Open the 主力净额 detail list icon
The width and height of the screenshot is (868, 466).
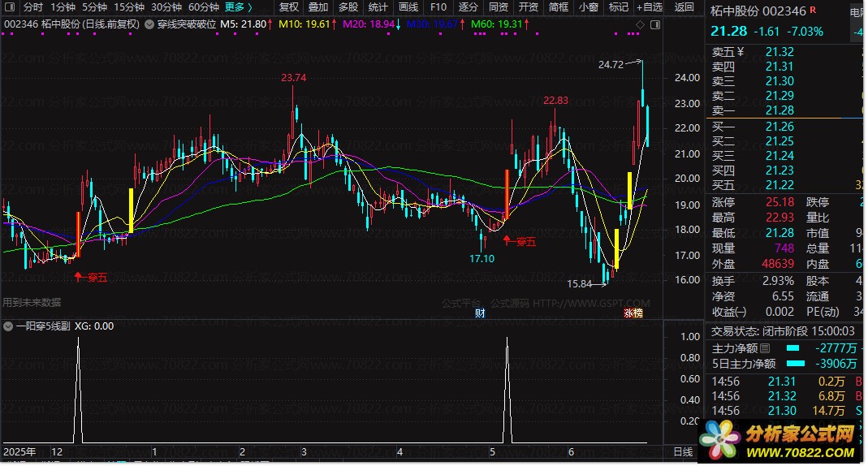point(765,348)
